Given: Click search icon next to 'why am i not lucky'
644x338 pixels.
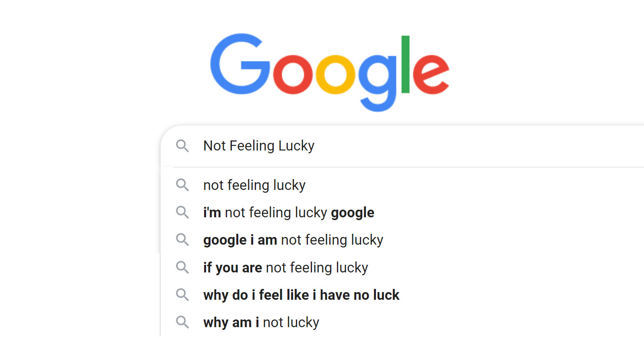Looking at the screenshot, I should coord(182,322).
